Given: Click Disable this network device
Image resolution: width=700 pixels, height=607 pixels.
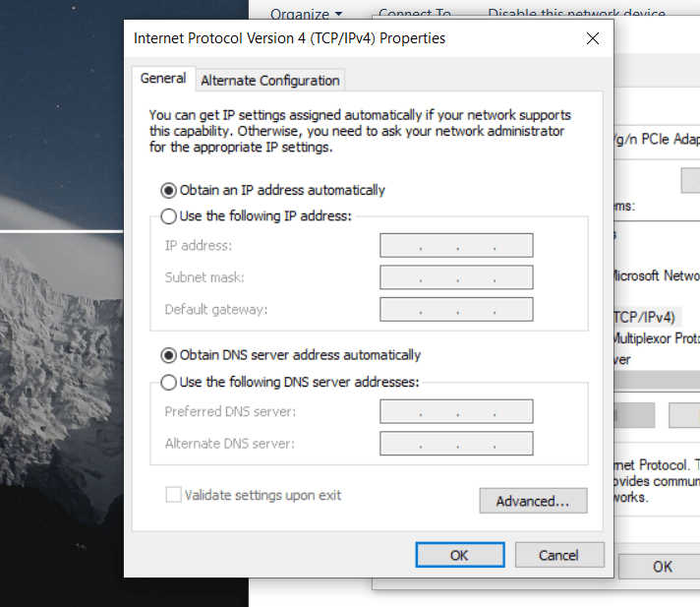Looking at the screenshot, I should pos(576,14).
